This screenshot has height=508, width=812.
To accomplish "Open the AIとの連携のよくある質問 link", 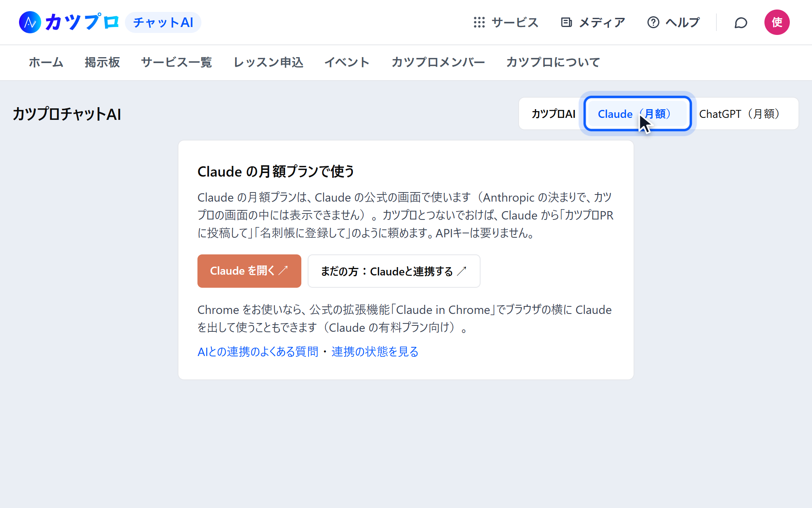I will 258,352.
